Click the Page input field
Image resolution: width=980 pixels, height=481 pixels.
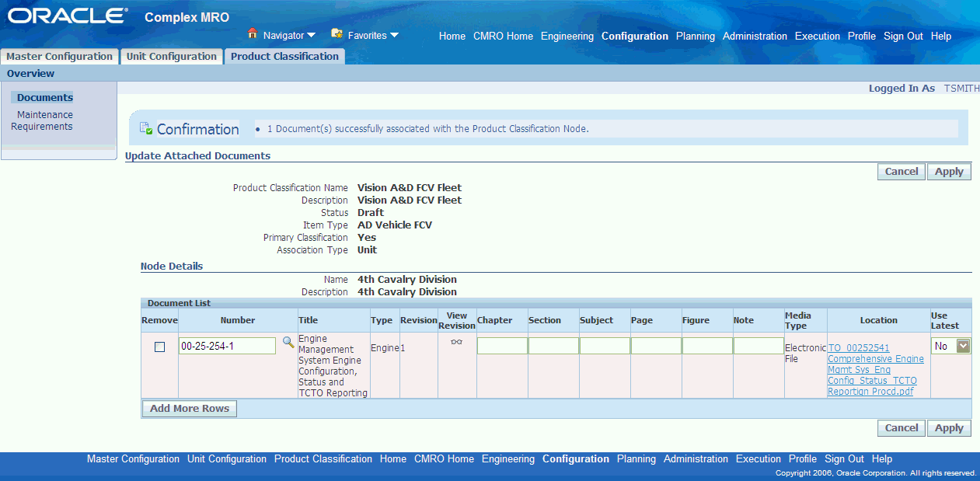[656, 346]
